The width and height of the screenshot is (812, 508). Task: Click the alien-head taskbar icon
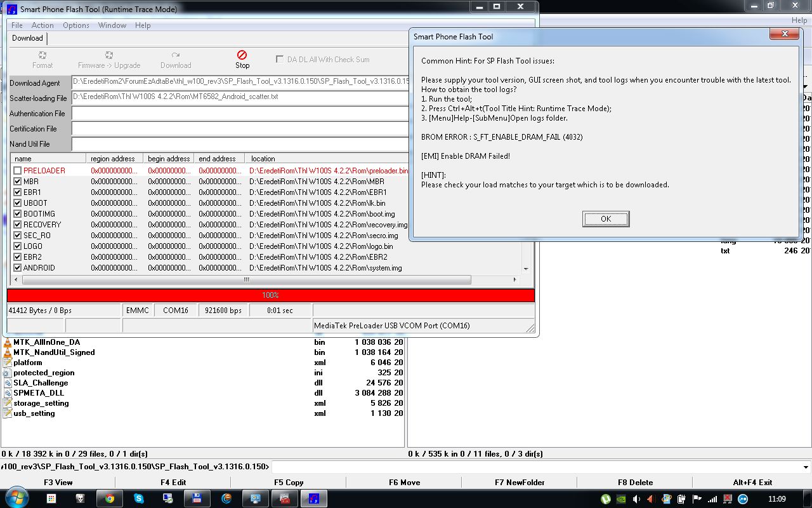tap(81, 498)
